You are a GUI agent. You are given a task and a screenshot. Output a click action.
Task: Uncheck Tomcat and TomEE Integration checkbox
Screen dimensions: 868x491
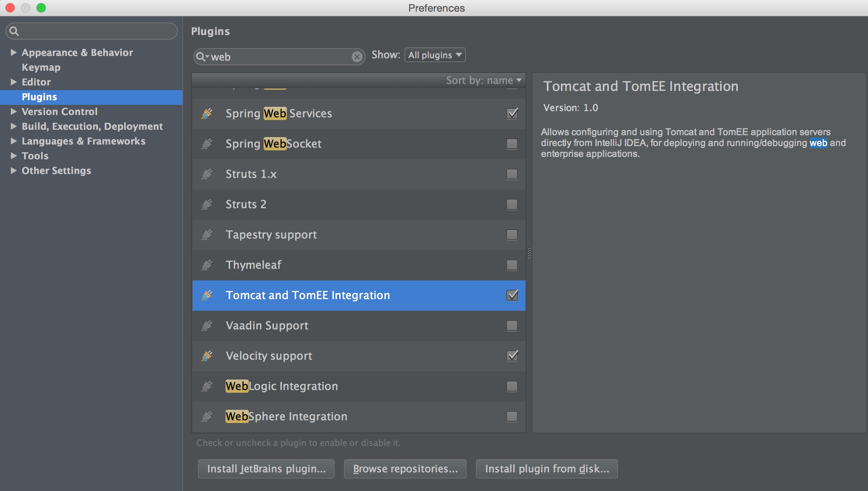[x=512, y=295]
